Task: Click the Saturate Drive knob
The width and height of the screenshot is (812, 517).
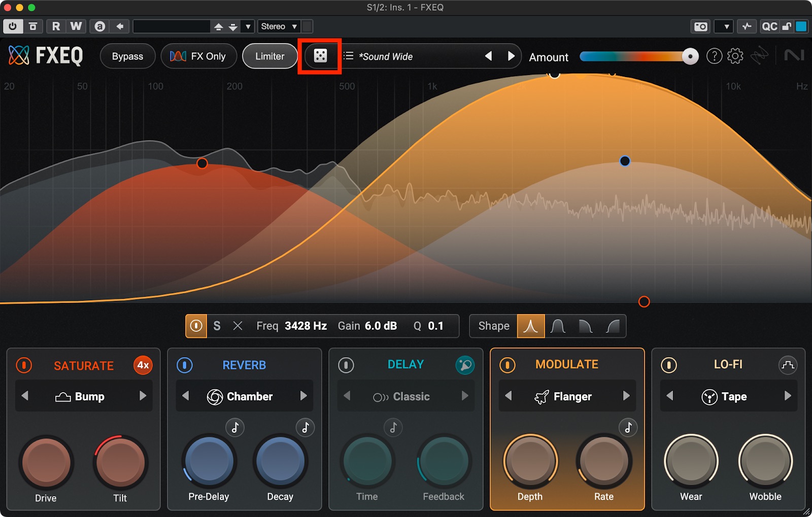Action: tap(46, 462)
